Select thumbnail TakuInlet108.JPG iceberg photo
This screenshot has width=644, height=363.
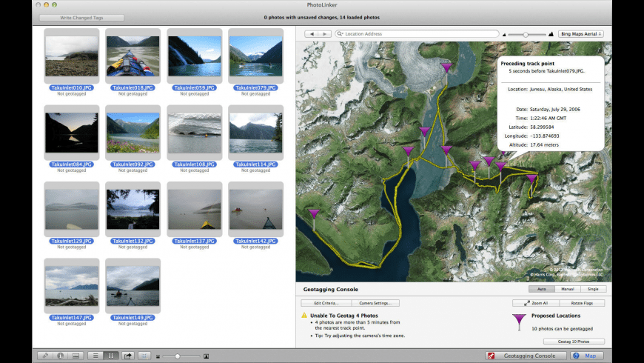(195, 133)
